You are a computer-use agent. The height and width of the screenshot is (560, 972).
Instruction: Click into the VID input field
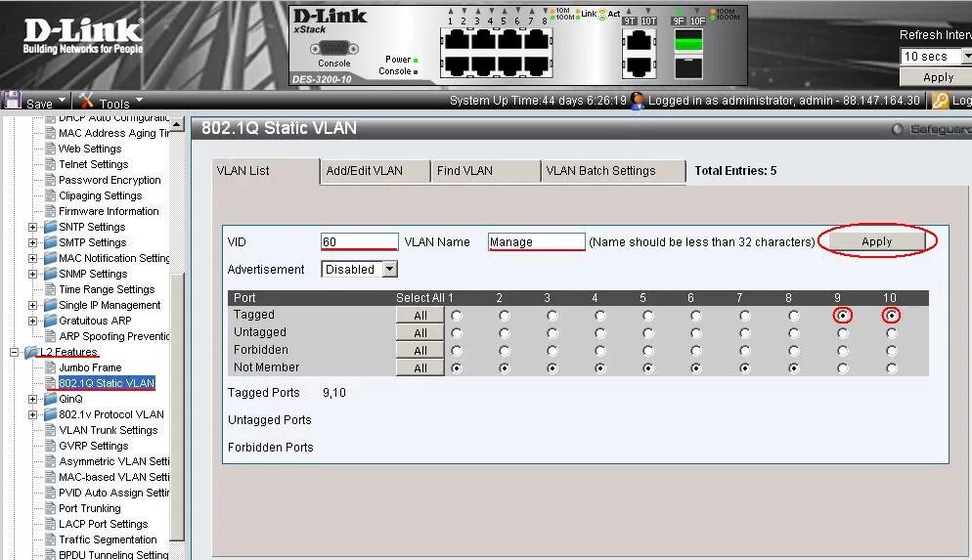(360, 241)
